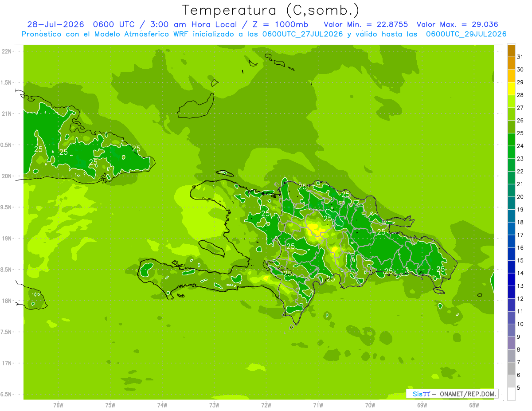Pick the deep blue swatch between 13 and 14
The height and width of the screenshot is (411, 532).
pyautogui.click(x=511, y=279)
